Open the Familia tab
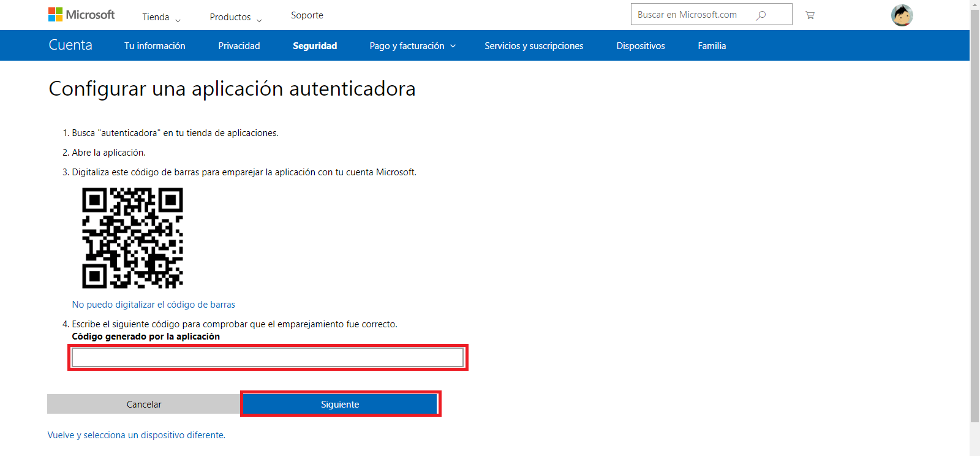The image size is (980, 456). [x=712, y=46]
